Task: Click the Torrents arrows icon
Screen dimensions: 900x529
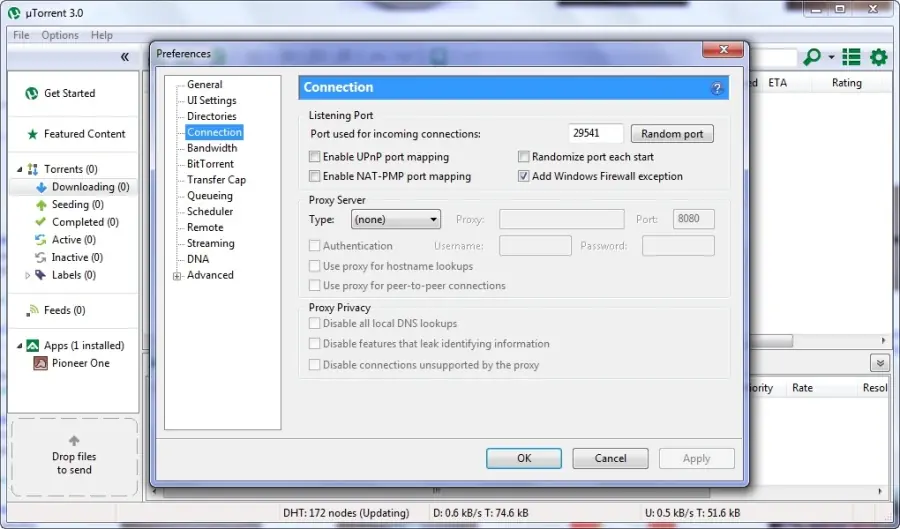Action: click(33, 169)
